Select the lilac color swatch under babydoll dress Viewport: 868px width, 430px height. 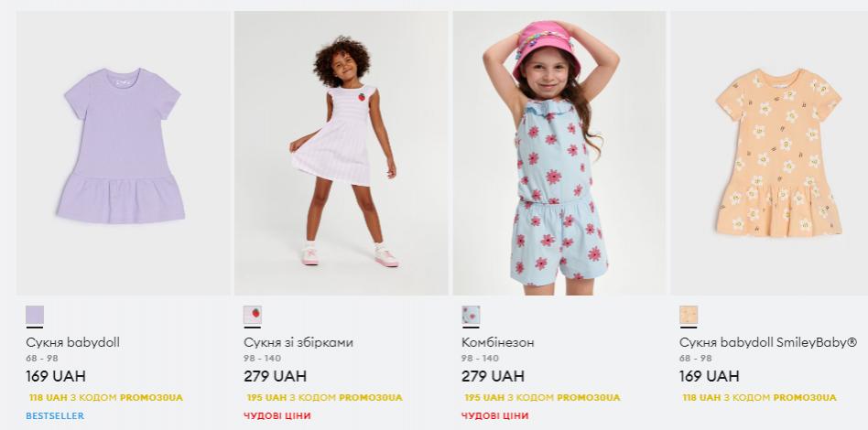35,315
